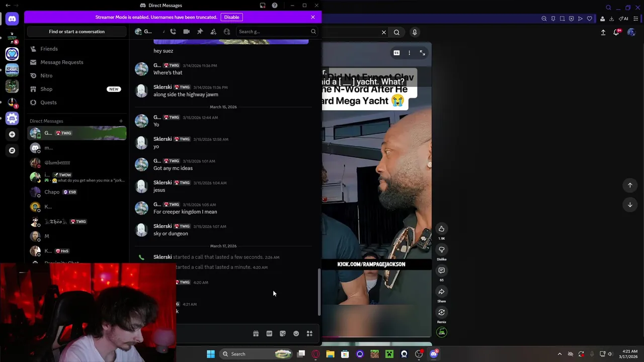
Task: Open YouTube notifications bell
Action: click(616, 32)
